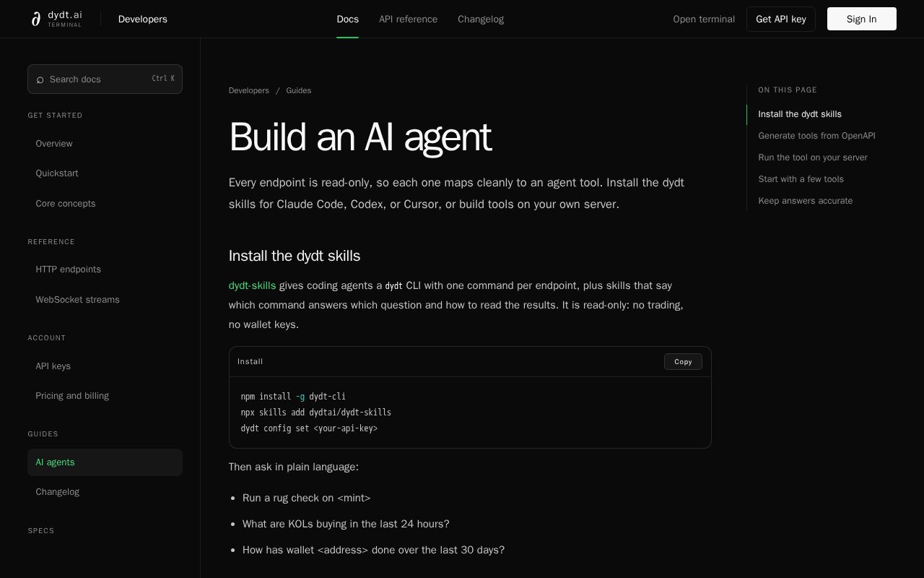The width and height of the screenshot is (924, 578).
Task: Click the Developers breadcrumb
Action: click(249, 90)
